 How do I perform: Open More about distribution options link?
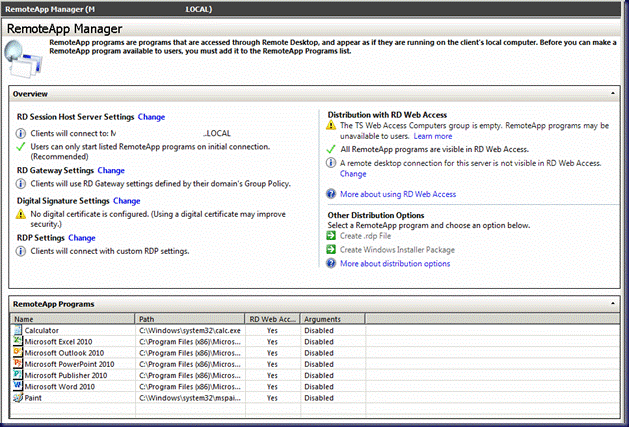(x=395, y=264)
